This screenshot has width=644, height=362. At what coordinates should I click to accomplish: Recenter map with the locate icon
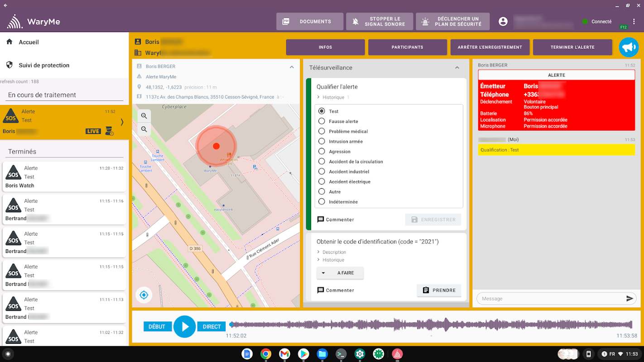click(144, 295)
